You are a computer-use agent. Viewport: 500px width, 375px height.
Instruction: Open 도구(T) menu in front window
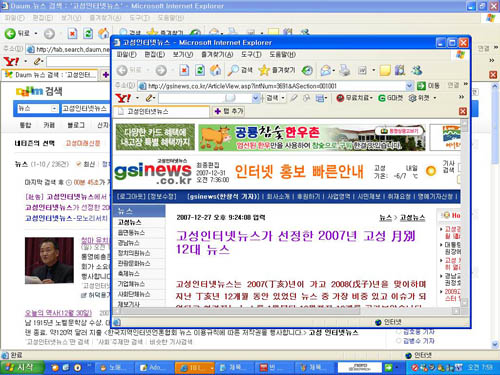[x=251, y=54]
